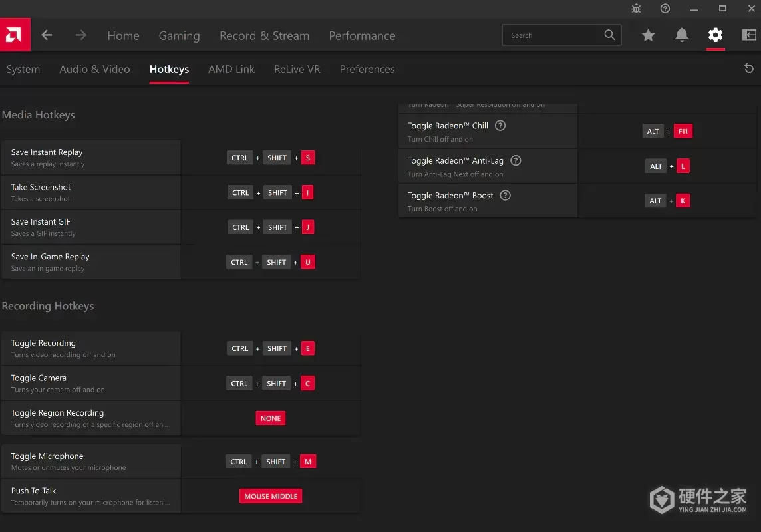Screen dimensions: 761x532
Task: Open notifications bell icon
Action: click(x=682, y=35)
